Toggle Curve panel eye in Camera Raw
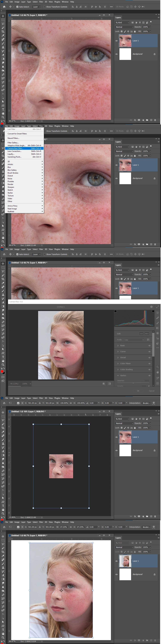161x644 pixels. tap(149, 352)
